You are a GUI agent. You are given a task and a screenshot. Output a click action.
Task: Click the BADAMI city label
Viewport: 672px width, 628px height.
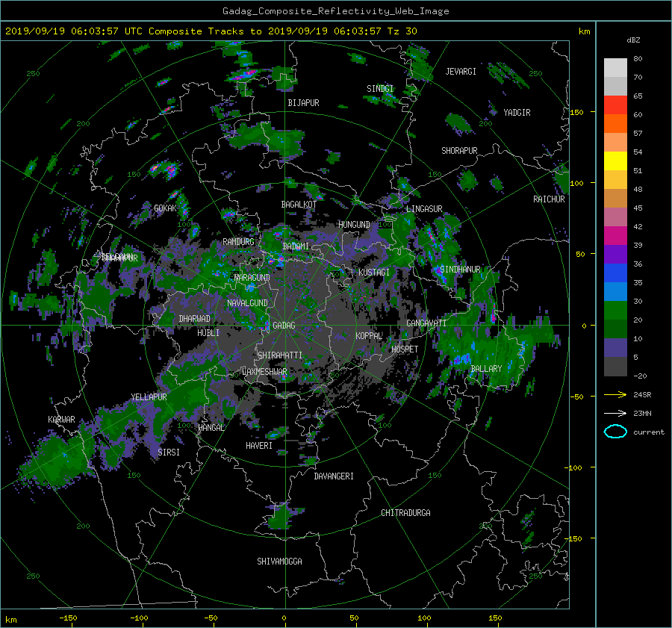[296, 246]
